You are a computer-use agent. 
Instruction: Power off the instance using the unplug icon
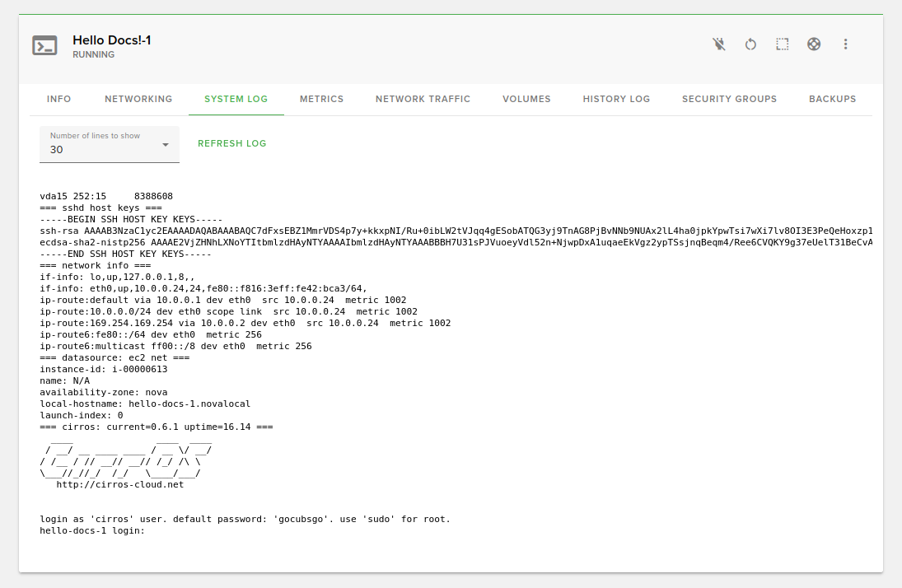pos(718,44)
